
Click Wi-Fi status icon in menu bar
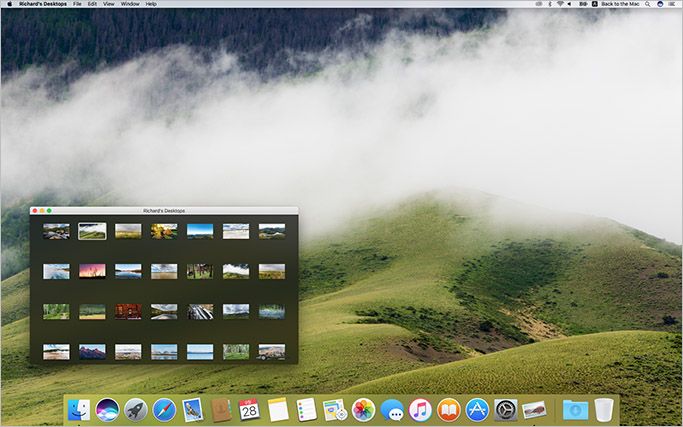pyautogui.click(x=560, y=4)
